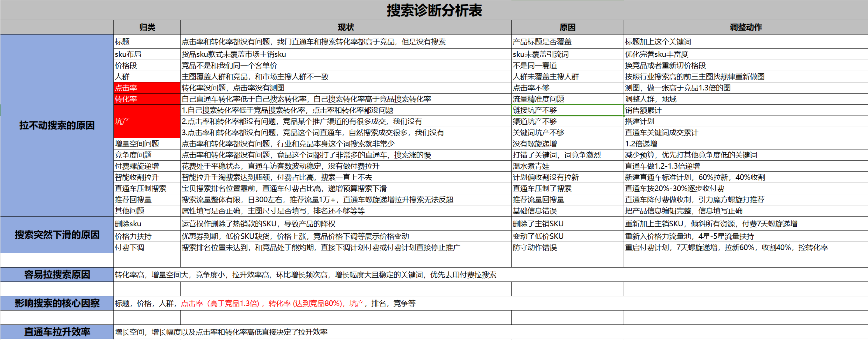
Task: Select the 直通车拉升效率 cell
Action: point(57,332)
